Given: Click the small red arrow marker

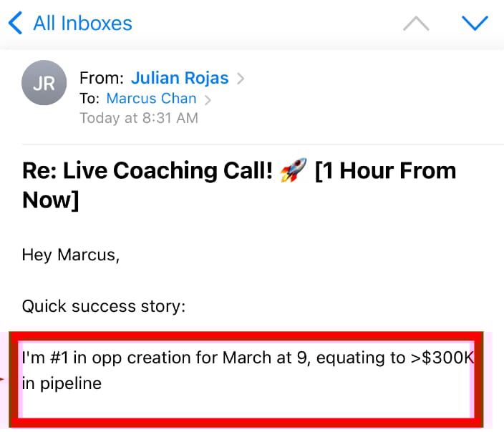Looking at the screenshot, I should 2,380.
